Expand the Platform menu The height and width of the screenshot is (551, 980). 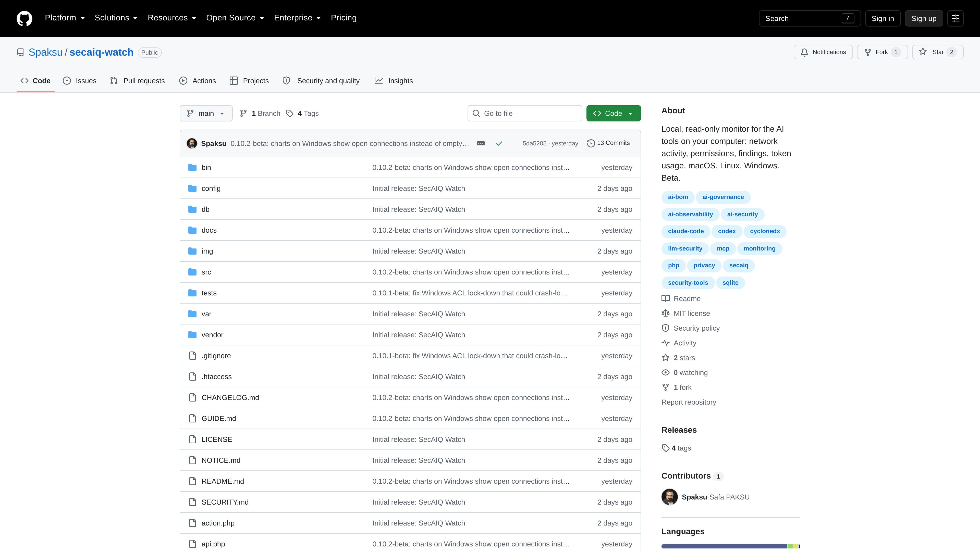pyautogui.click(x=65, y=18)
